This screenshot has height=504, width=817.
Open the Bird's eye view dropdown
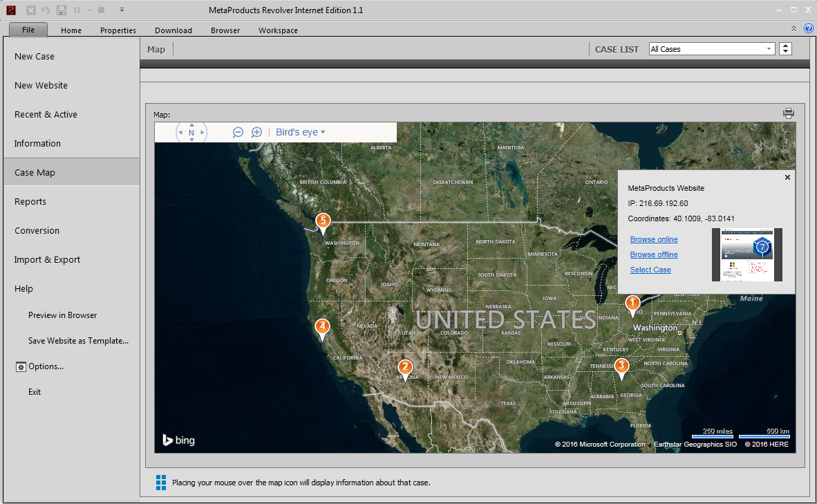(x=300, y=132)
